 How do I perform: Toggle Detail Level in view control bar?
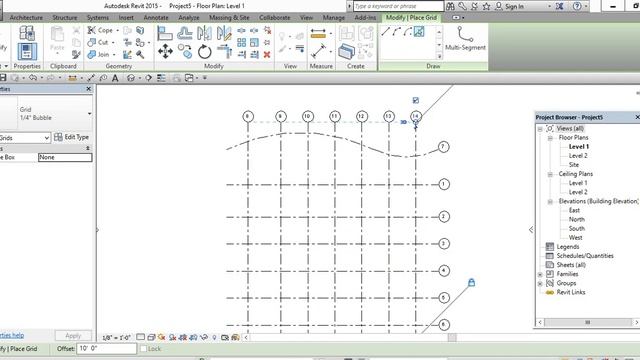(140, 338)
